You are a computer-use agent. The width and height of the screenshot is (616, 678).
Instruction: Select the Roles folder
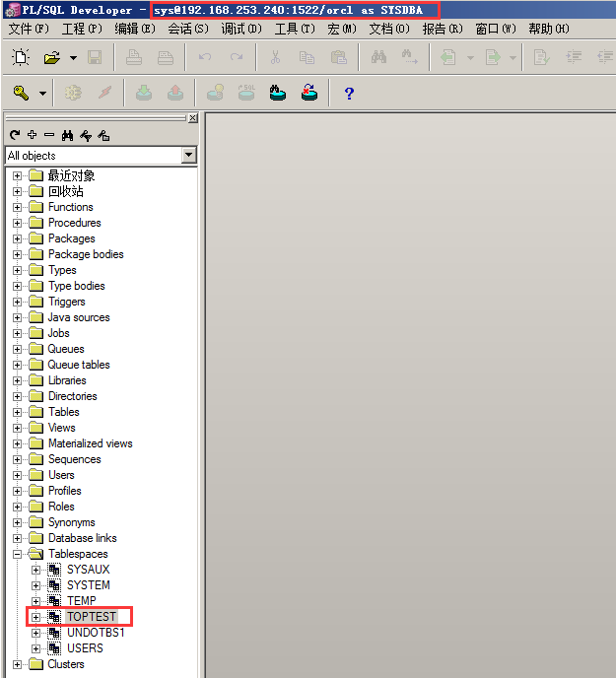tap(61, 507)
